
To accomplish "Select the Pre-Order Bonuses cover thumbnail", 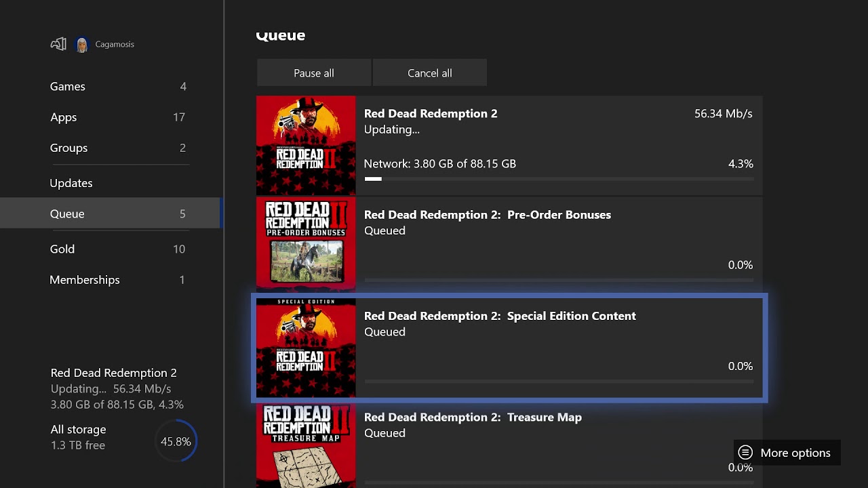I will 306,243.
